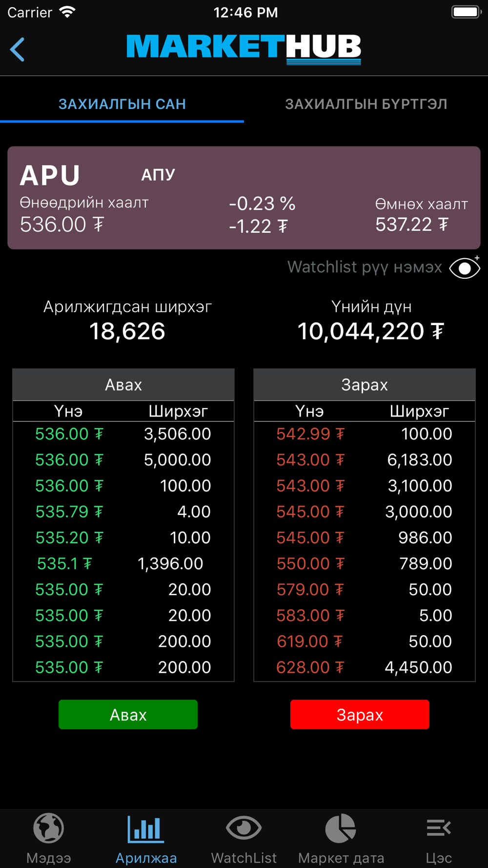Screen dimensions: 488x868
Task: Select buy order with 5,000.00 quantity
Action: pyautogui.click(x=123, y=460)
